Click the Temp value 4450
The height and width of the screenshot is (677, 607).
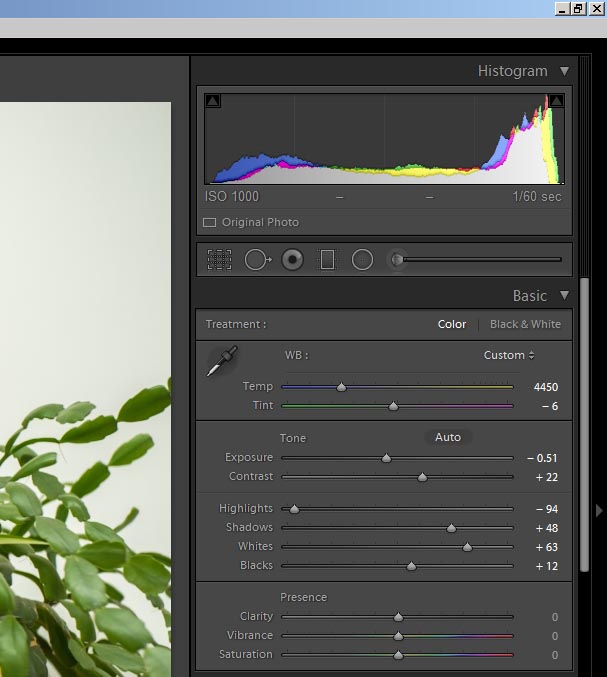[x=546, y=387]
